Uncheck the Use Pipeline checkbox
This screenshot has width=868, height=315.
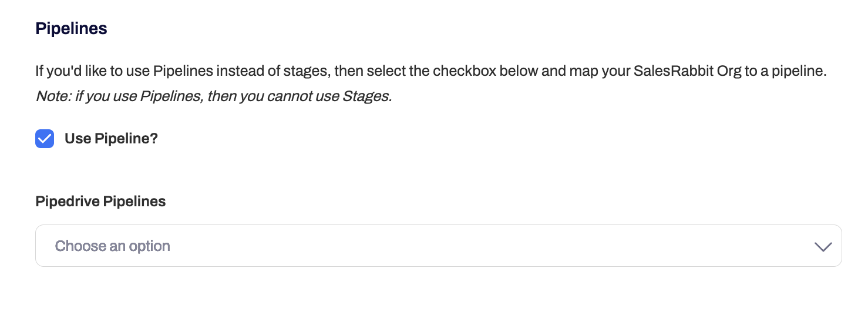point(45,139)
